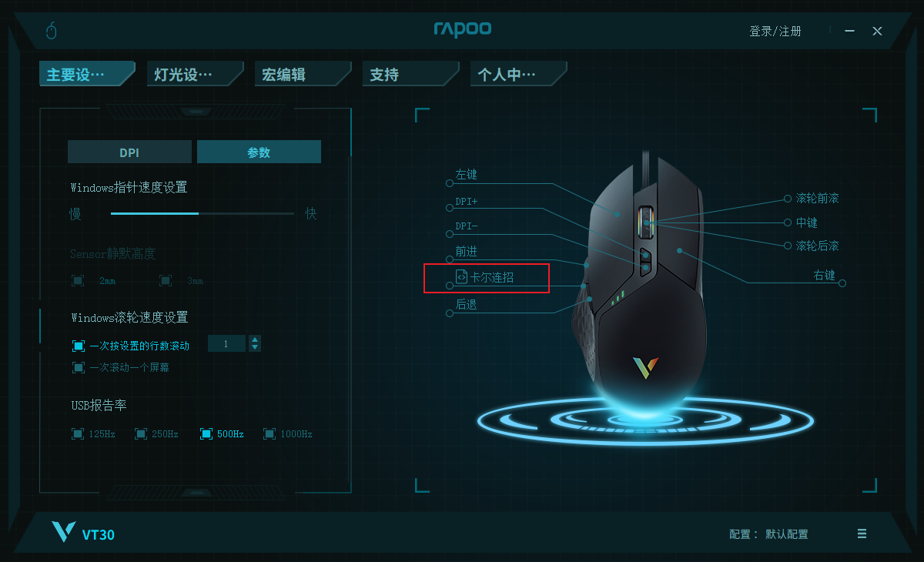The height and width of the screenshot is (562, 924).
Task: Click the mouse icon in top-left corner
Action: [52, 31]
